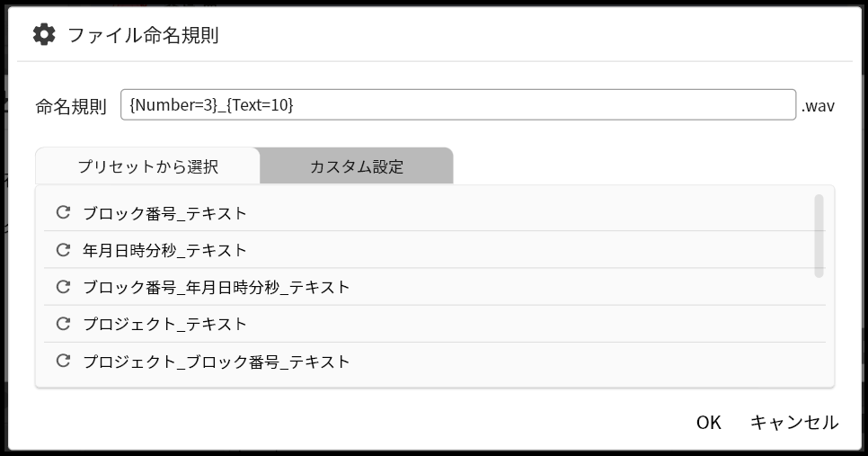868x456 pixels.
Task: Click the .wav extension label
Action: click(x=818, y=106)
